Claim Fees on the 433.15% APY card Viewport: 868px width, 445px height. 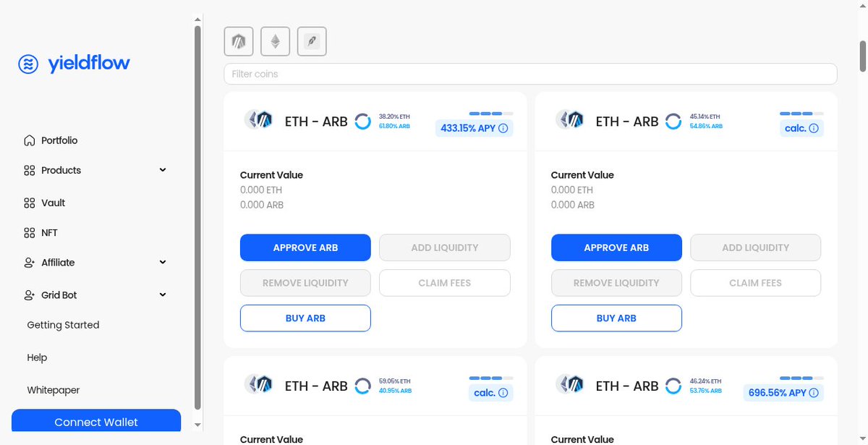click(445, 283)
